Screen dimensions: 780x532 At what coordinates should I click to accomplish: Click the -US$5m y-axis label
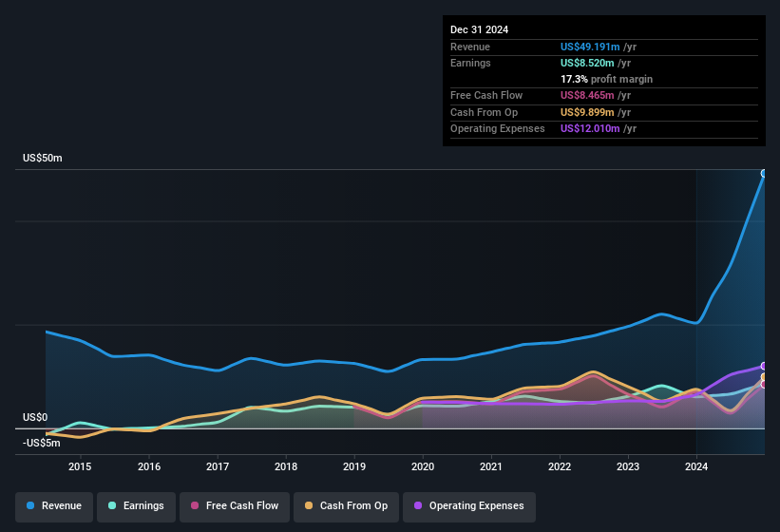(41, 443)
